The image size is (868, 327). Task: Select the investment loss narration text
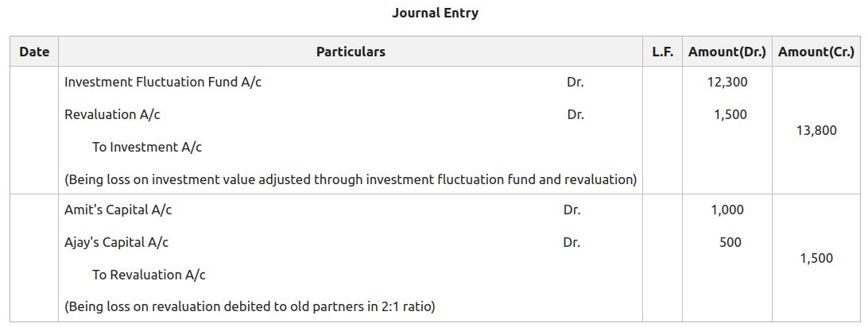pyautogui.click(x=351, y=179)
